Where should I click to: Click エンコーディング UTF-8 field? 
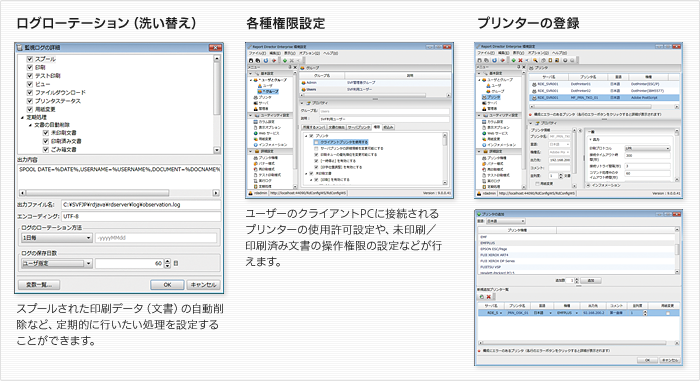coord(141,216)
